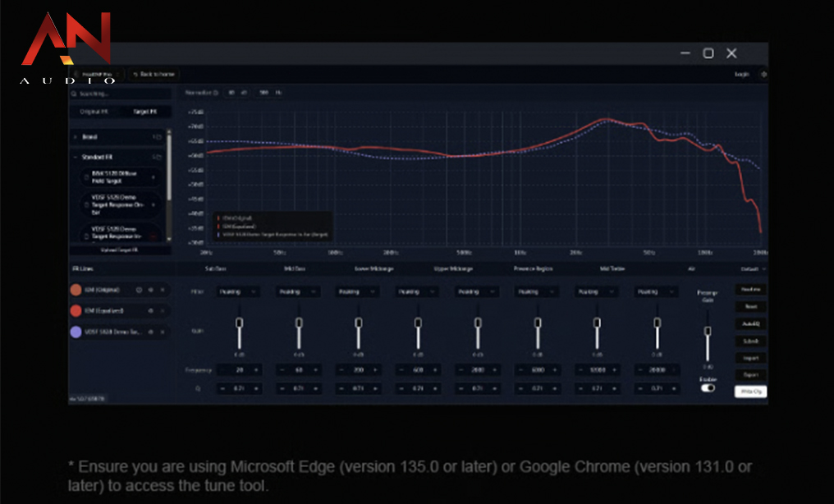Open the Peaking filter dropdown for the 20 Hz band
The width and height of the screenshot is (834, 504).
click(x=238, y=292)
